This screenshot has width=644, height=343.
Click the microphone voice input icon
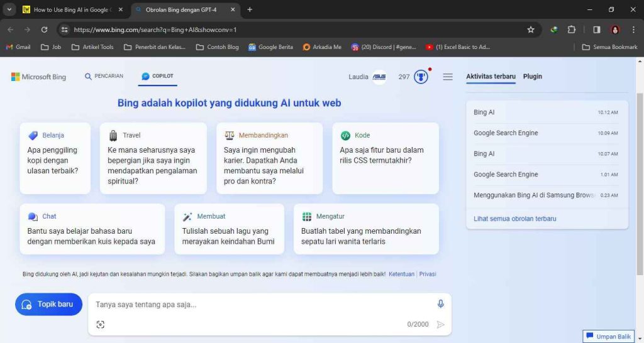point(440,304)
